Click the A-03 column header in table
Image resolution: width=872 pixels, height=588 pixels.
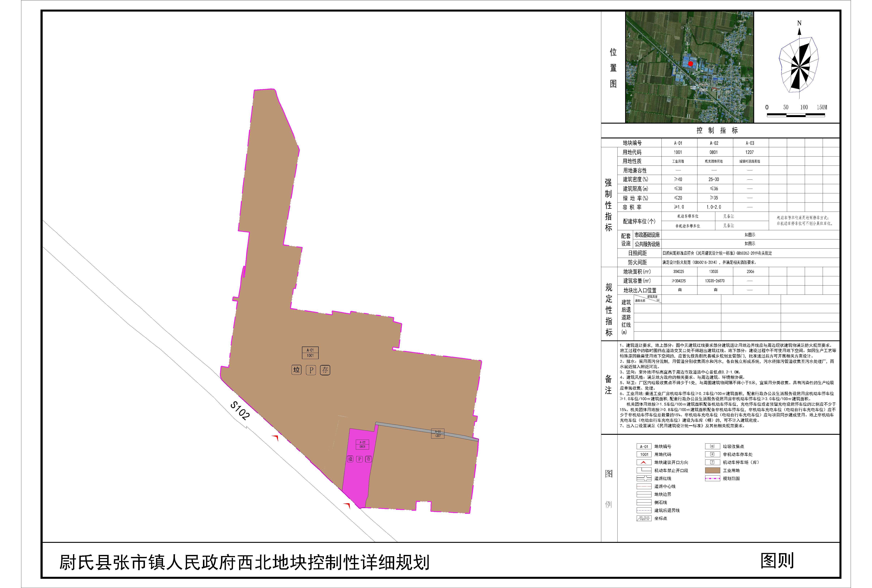pyautogui.click(x=749, y=143)
